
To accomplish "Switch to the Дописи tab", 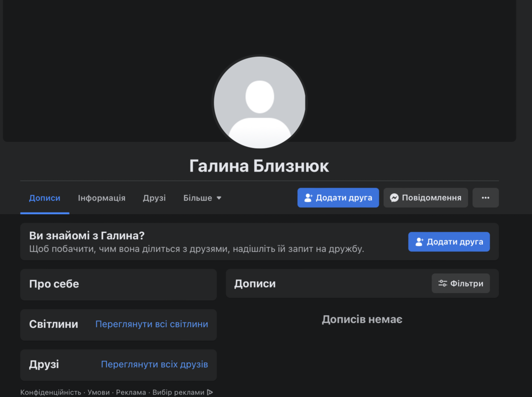I will 44,198.
